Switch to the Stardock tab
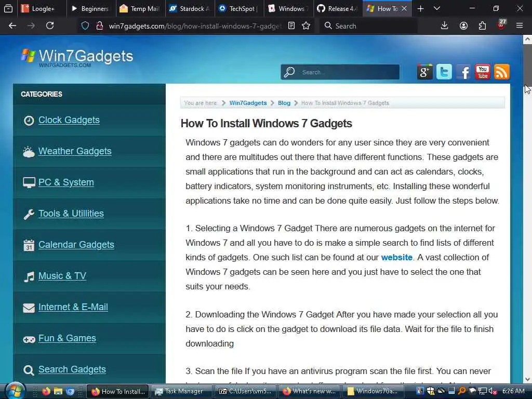Screen dimensions: 532x399 (x=190, y=9)
